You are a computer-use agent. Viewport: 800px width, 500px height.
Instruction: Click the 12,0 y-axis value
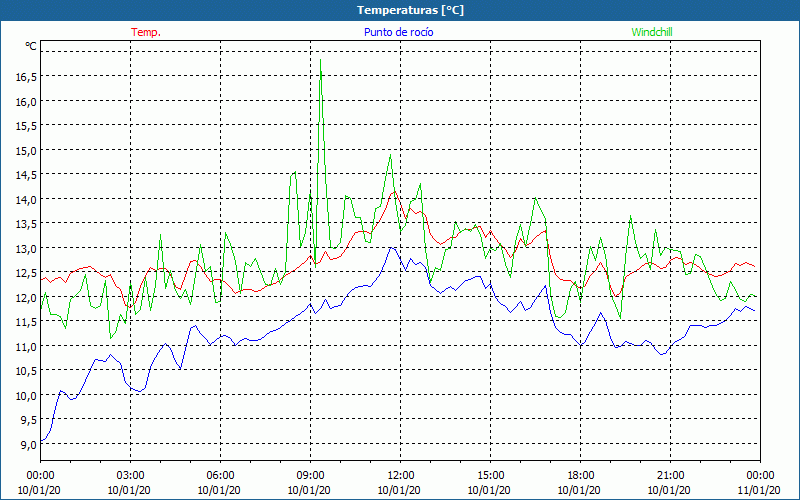pyautogui.click(x=27, y=297)
